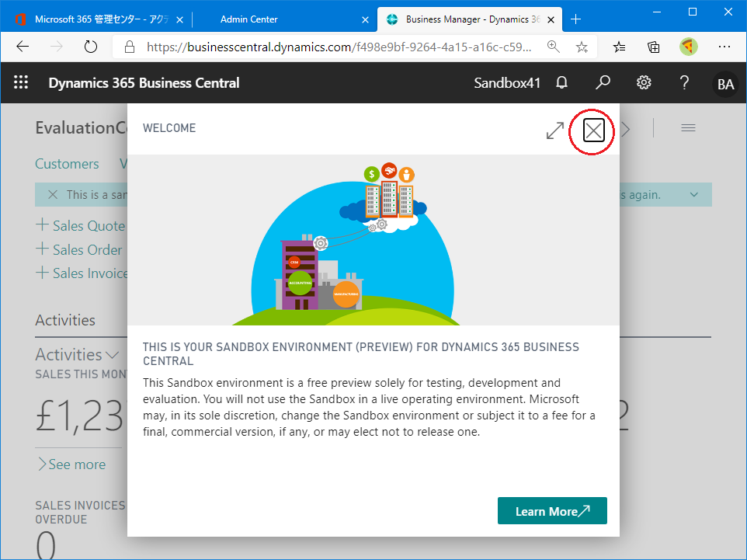The width and height of the screenshot is (747, 560).
Task: Close the Microsoft 365 管理センター tab
Action: click(x=179, y=19)
